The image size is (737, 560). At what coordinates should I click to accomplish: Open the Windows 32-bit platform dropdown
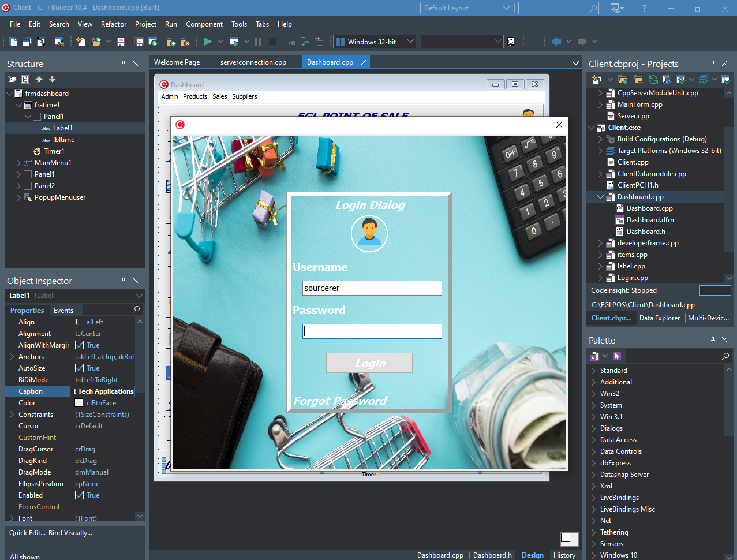(410, 42)
